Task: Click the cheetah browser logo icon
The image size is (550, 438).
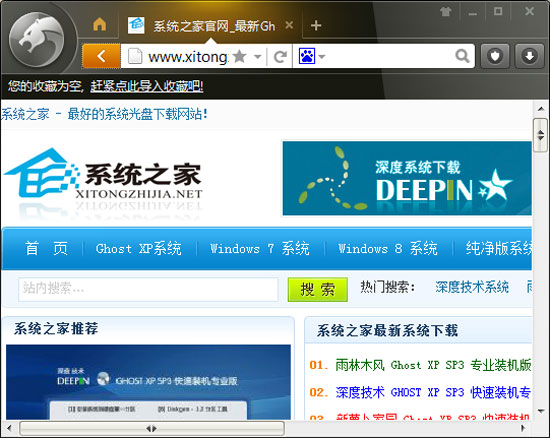Action: 36,40
